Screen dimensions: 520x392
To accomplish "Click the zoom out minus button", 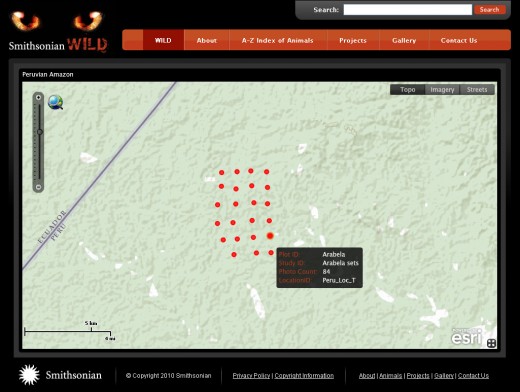I will (x=38, y=187).
